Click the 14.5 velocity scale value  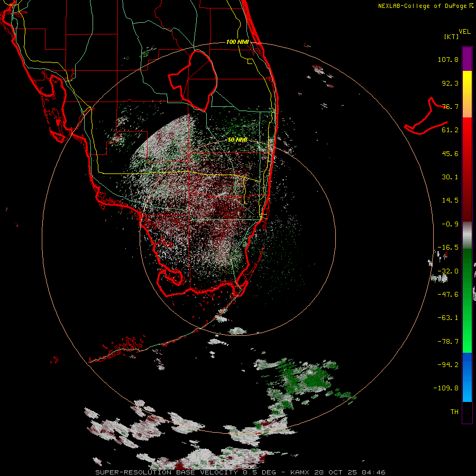tap(450, 200)
